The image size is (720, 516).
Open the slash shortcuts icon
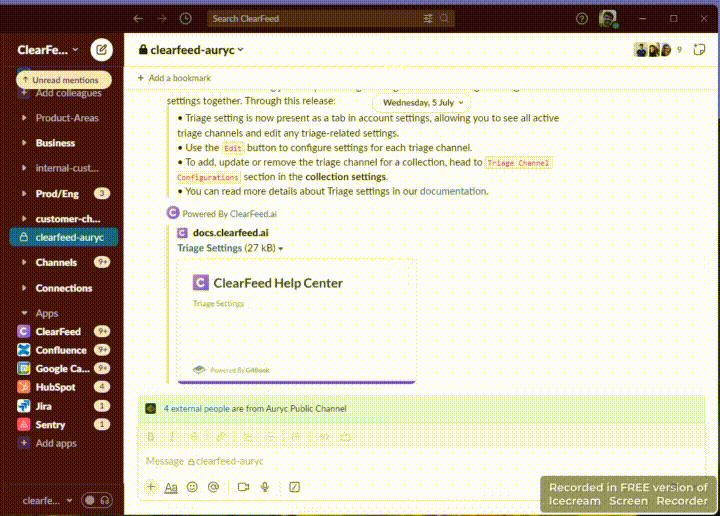pos(294,487)
